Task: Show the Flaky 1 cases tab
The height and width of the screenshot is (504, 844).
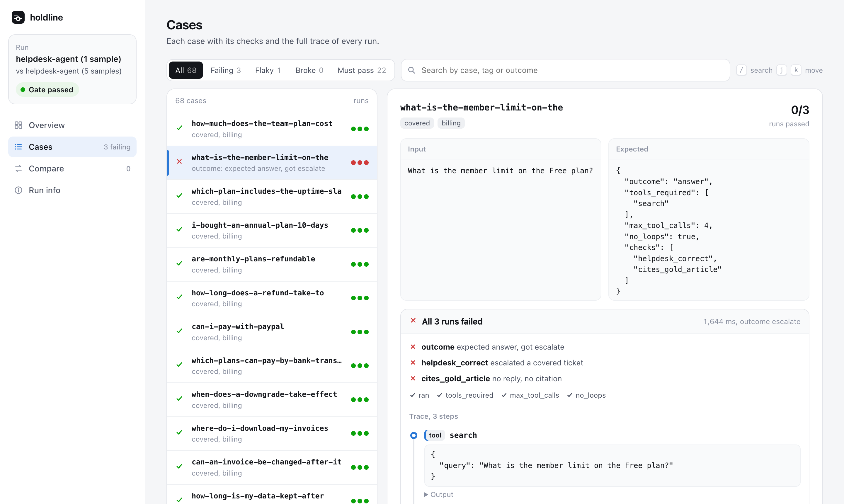Action: [268, 70]
